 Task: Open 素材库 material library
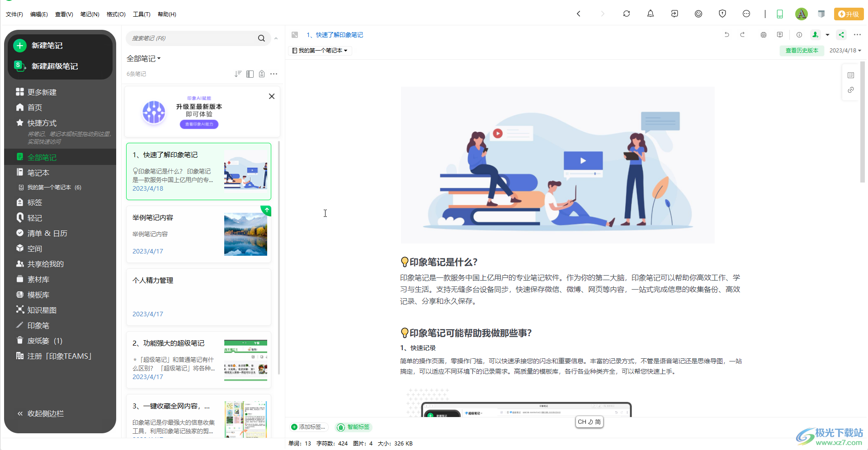click(38, 279)
